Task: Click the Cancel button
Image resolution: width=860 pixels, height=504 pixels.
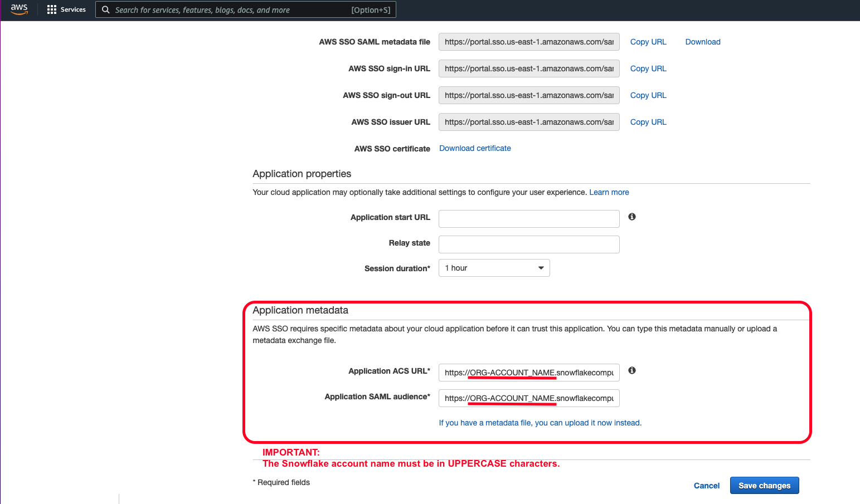Action: pyautogui.click(x=706, y=485)
